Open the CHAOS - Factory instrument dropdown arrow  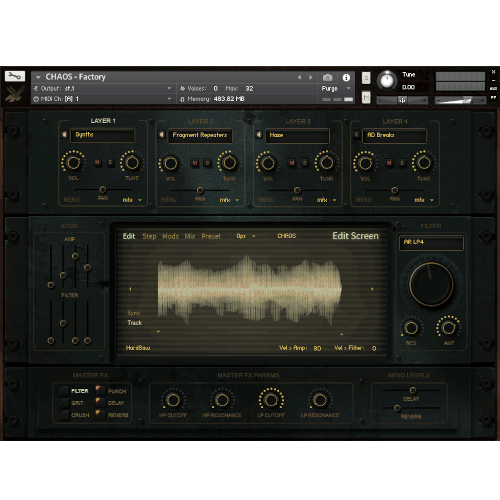(x=38, y=77)
